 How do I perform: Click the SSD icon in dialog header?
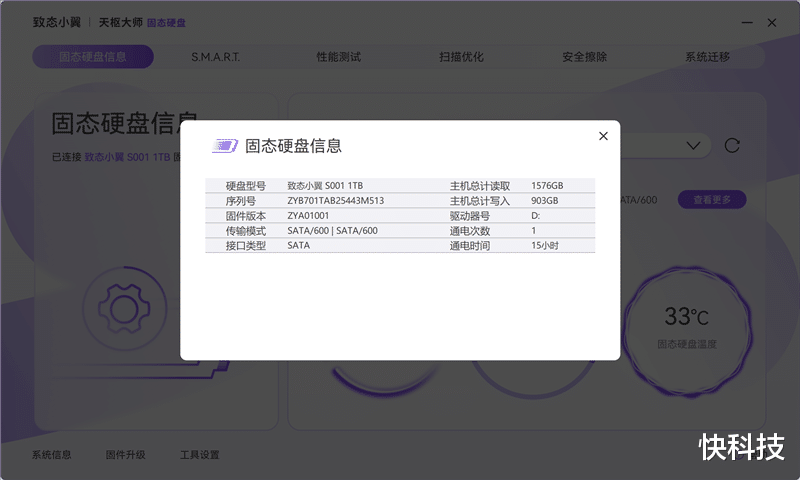click(x=224, y=146)
